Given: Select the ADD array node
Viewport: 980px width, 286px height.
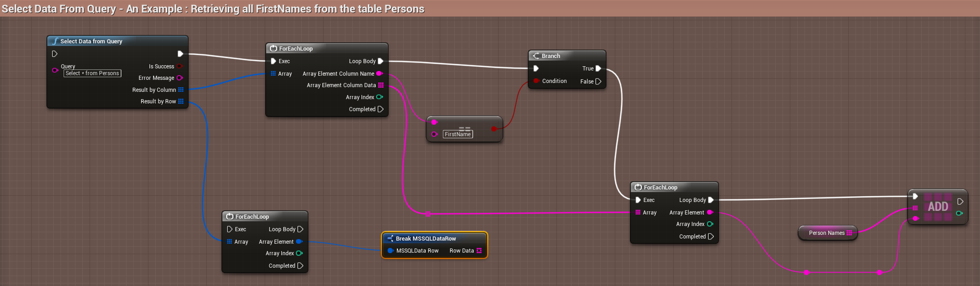Looking at the screenshot, I should click(x=938, y=207).
